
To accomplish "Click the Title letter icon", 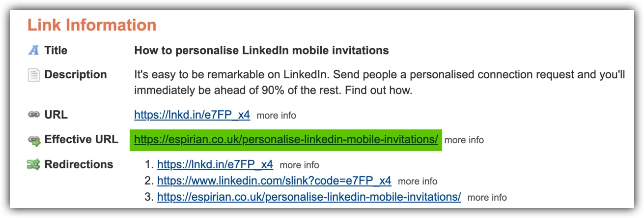I will coord(33,50).
